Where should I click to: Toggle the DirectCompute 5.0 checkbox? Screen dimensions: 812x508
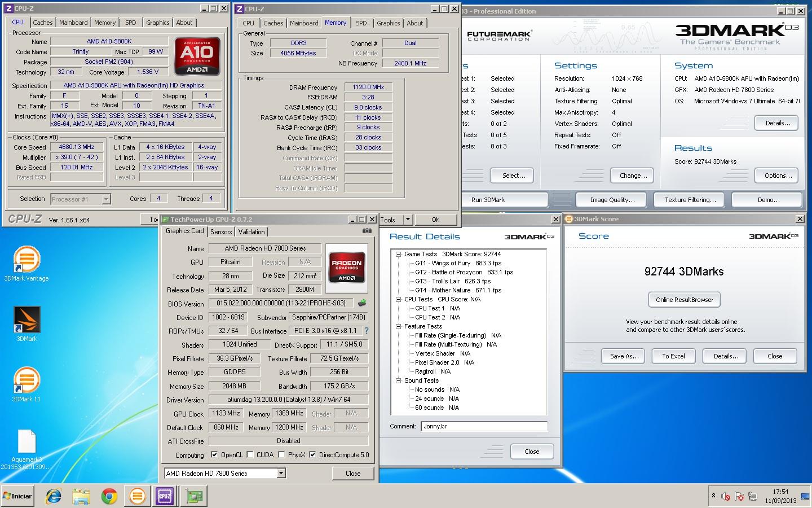pos(312,455)
